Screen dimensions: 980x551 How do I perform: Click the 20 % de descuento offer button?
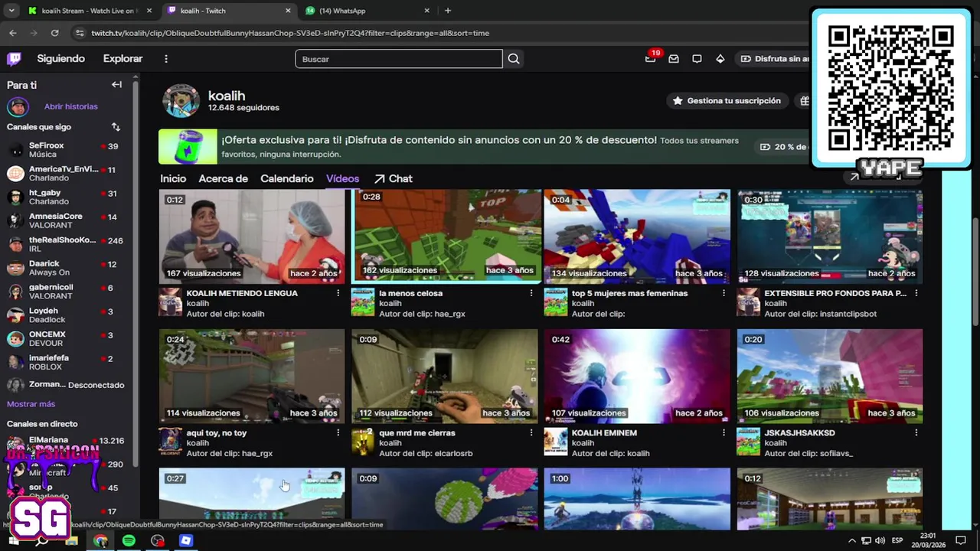click(784, 147)
